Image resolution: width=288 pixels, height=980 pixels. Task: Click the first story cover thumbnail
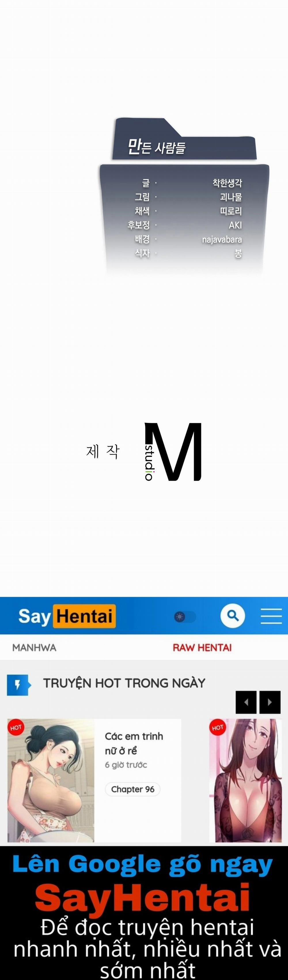51,780
